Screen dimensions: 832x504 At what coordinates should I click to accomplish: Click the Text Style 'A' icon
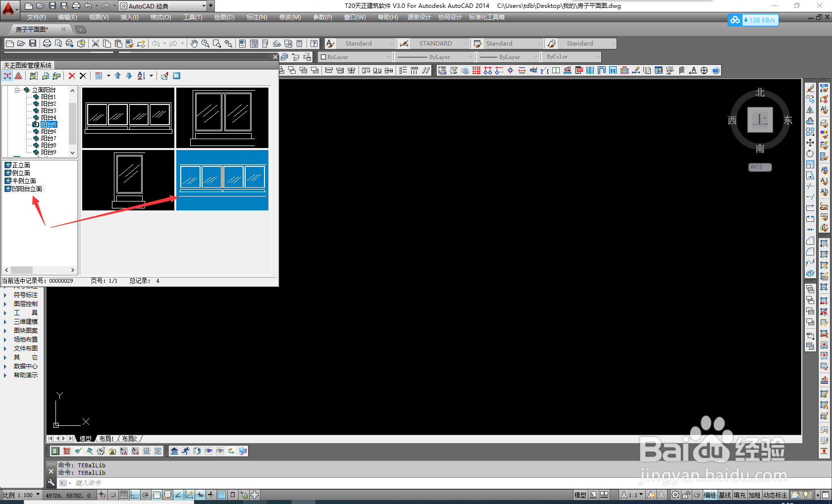point(330,44)
